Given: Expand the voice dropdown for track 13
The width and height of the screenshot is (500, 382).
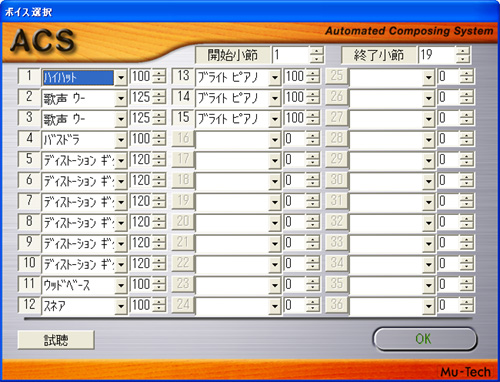Looking at the screenshot, I should tap(275, 78).
